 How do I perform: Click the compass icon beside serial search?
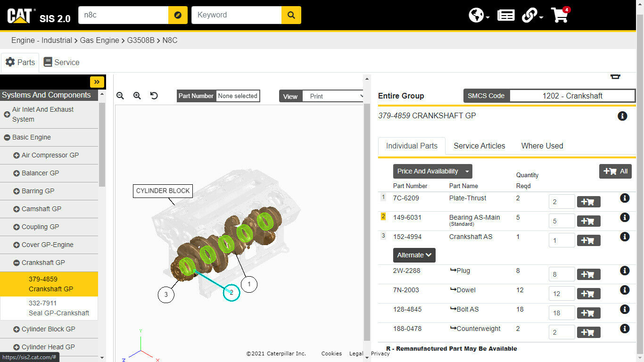tap(178, 15)
